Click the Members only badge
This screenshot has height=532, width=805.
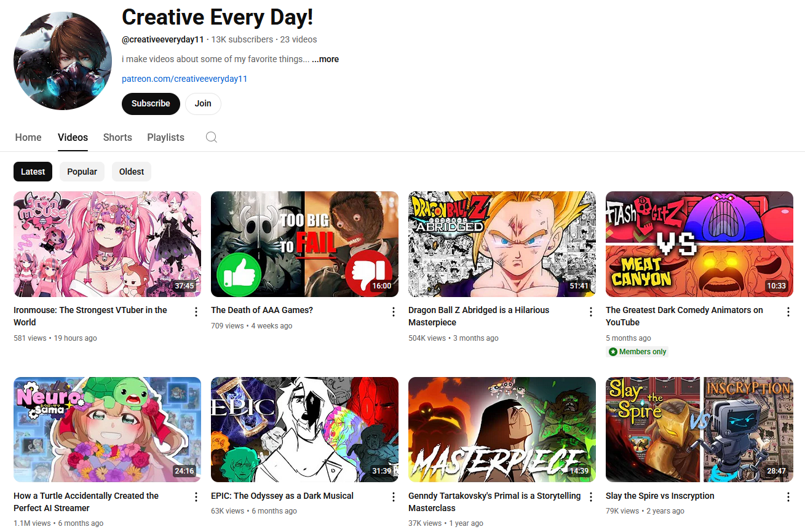click(637, 352)
